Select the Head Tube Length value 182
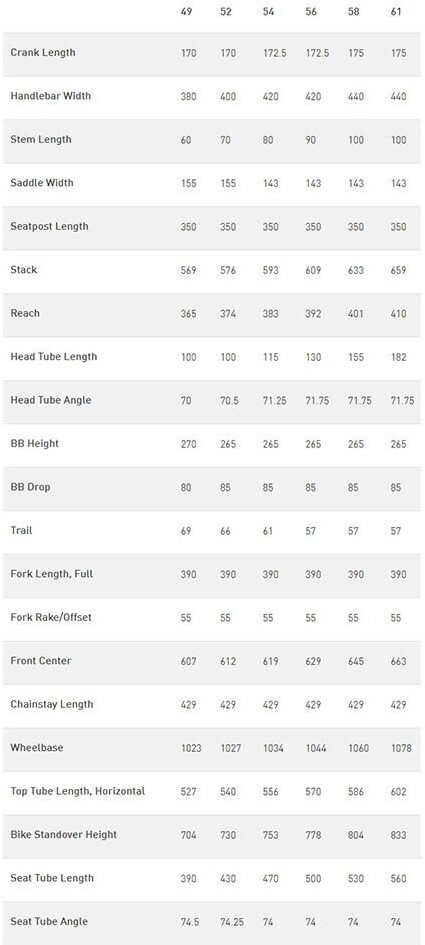 coord(398,357)
